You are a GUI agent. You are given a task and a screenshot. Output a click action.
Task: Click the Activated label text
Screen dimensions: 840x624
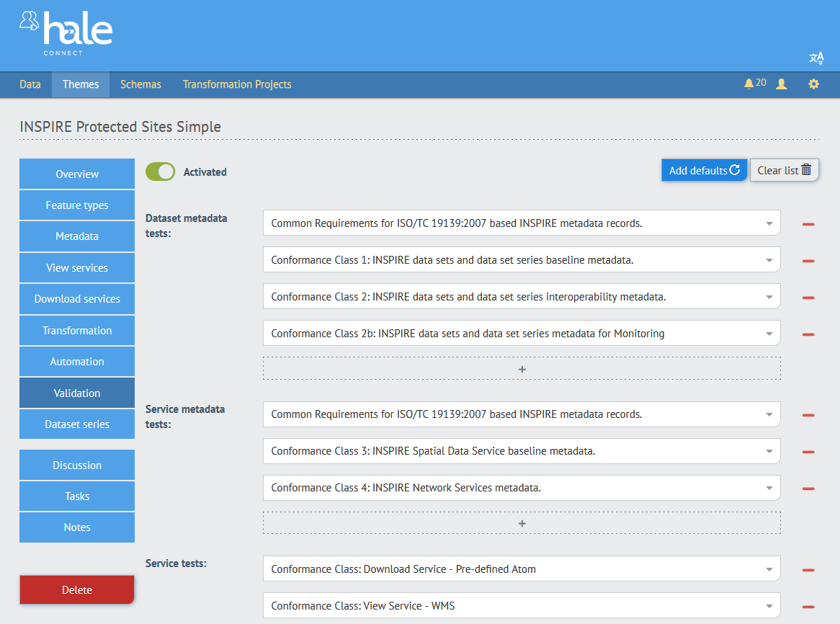click(x=205, y=172)
